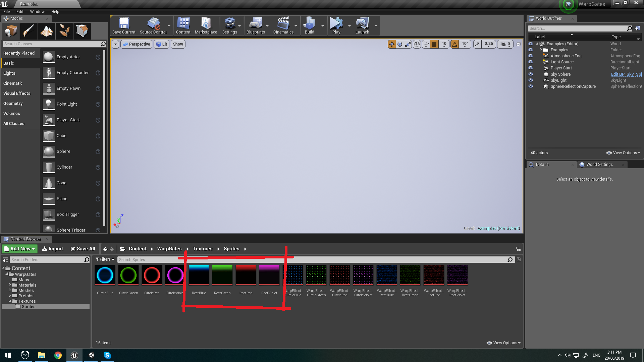
Task: Open the Add New dropdown
Action: coord(19,249)
